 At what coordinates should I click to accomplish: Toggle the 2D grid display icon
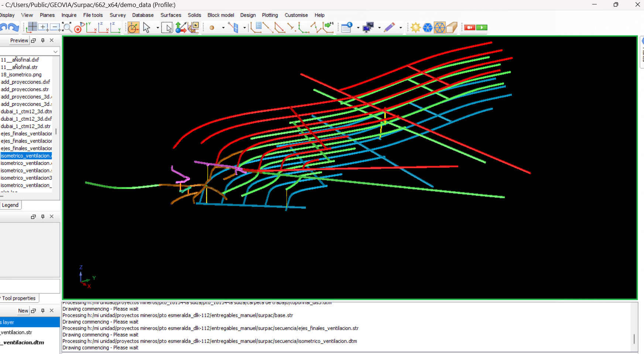pyautogui.click(x=32, y=27)
